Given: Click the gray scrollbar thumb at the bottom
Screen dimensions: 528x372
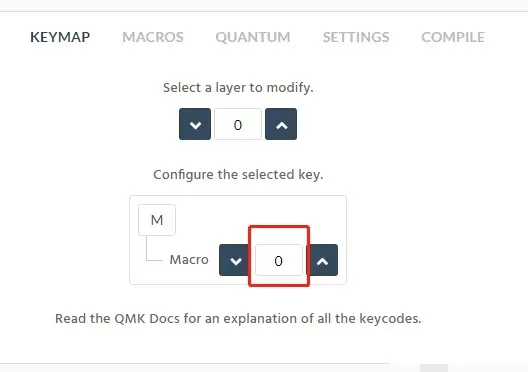Looking at the screenshot, I should (434, 368).
